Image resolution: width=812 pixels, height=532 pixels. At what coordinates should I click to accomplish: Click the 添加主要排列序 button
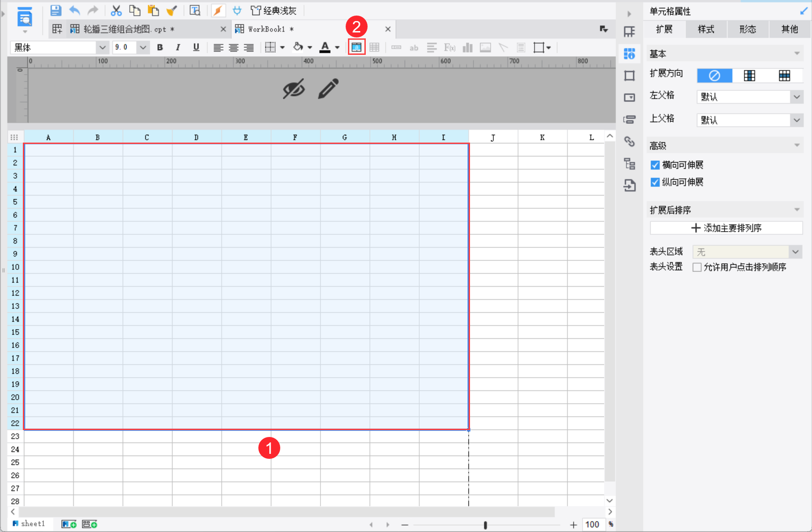(x=726, y=228)
